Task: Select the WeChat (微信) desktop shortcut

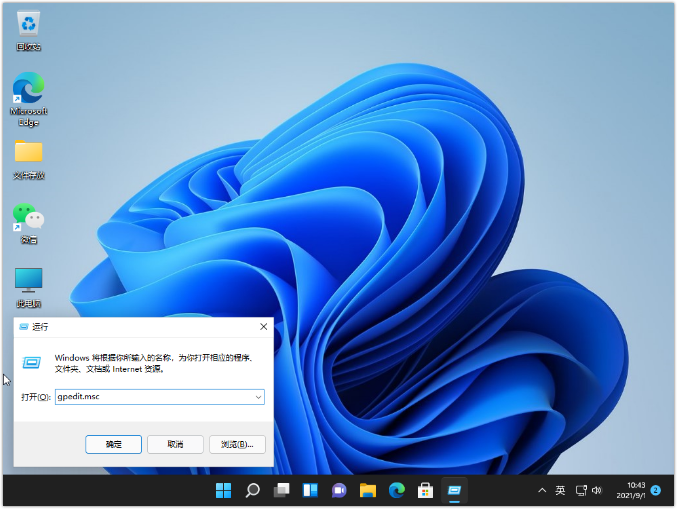Action: click(28, 223)
